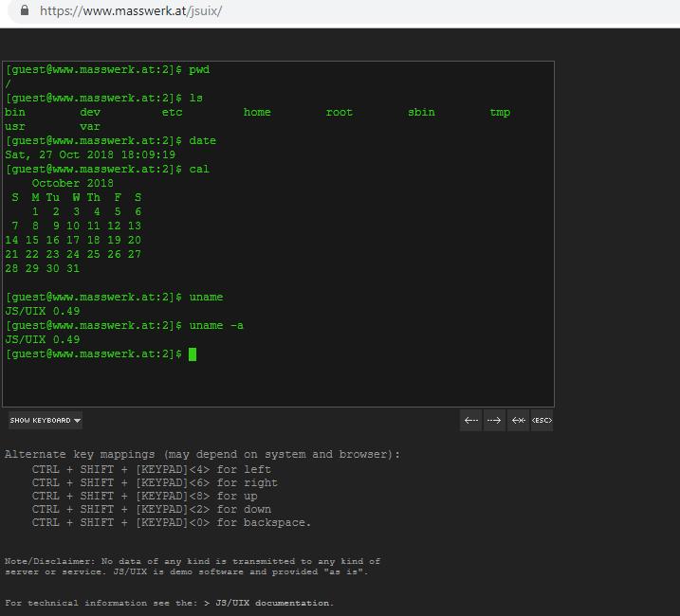Click the 'var' directory name
The image size is (680, 616).
[x=90, y=127]
